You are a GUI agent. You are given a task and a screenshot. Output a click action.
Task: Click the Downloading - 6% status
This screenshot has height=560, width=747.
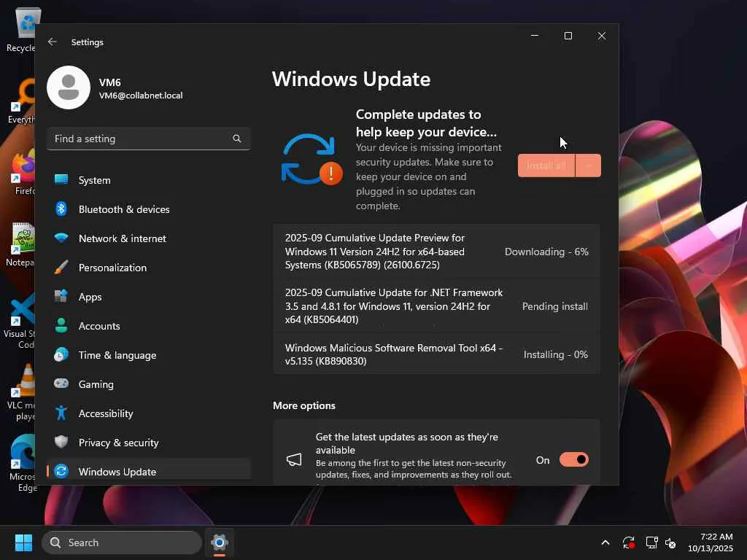[x=546, y=252]
